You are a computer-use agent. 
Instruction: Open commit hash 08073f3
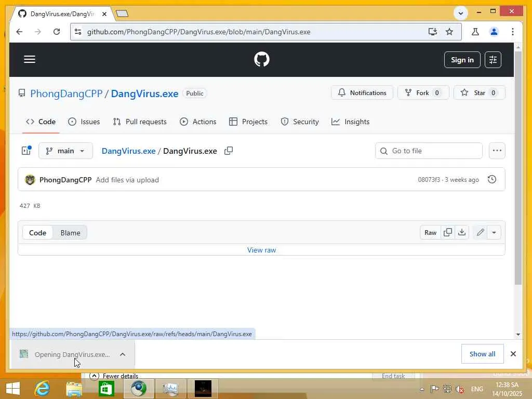(429, 180)
